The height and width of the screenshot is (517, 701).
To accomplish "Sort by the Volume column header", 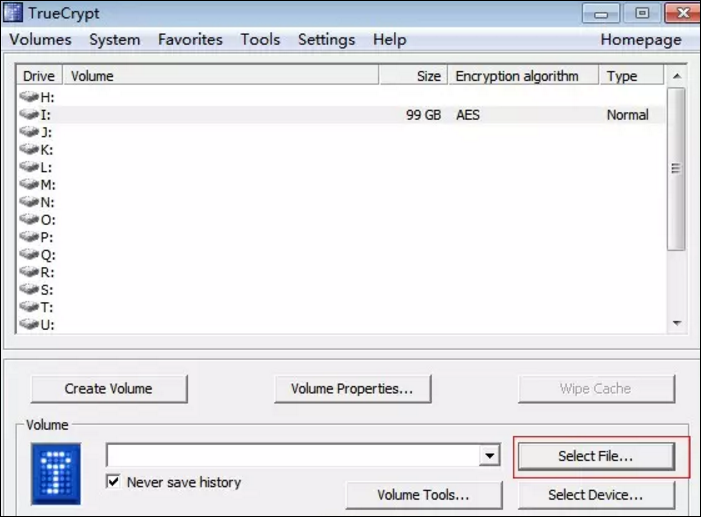I will pos(221,76).
